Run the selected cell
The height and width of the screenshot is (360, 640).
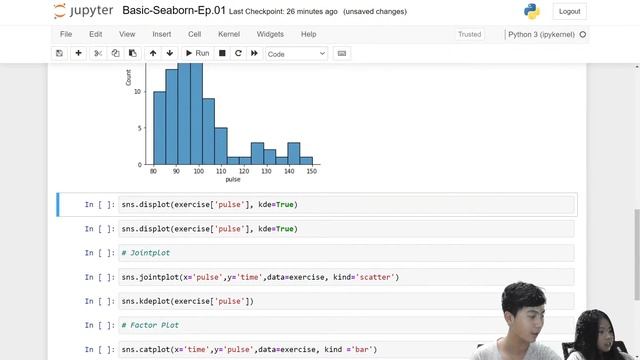(x=198, y=53)
